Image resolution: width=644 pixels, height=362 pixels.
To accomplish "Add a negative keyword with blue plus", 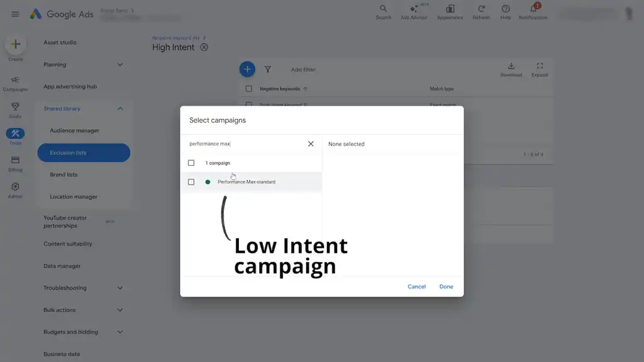I will click(x=247, y=69).
